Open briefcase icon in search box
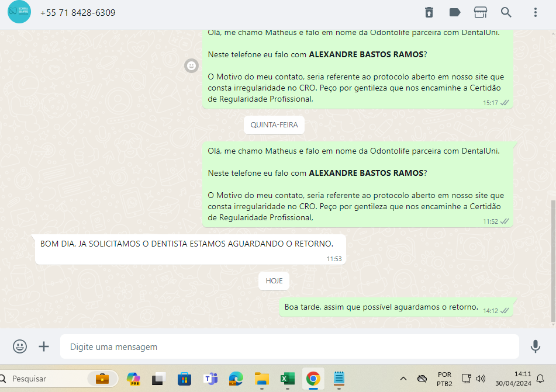Viewport: 556px width, 392px height. (102, 379)
